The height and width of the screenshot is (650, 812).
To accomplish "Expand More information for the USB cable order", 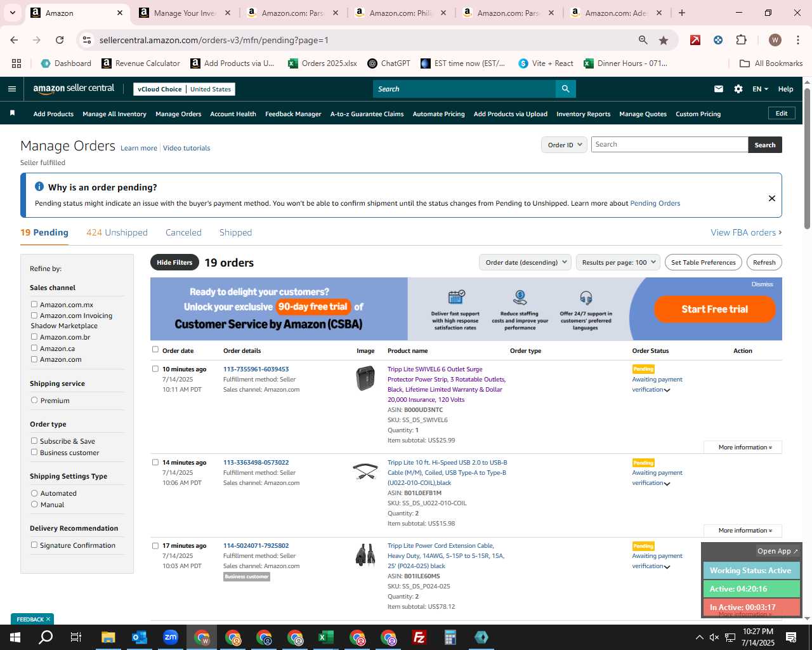I will 743,531.
